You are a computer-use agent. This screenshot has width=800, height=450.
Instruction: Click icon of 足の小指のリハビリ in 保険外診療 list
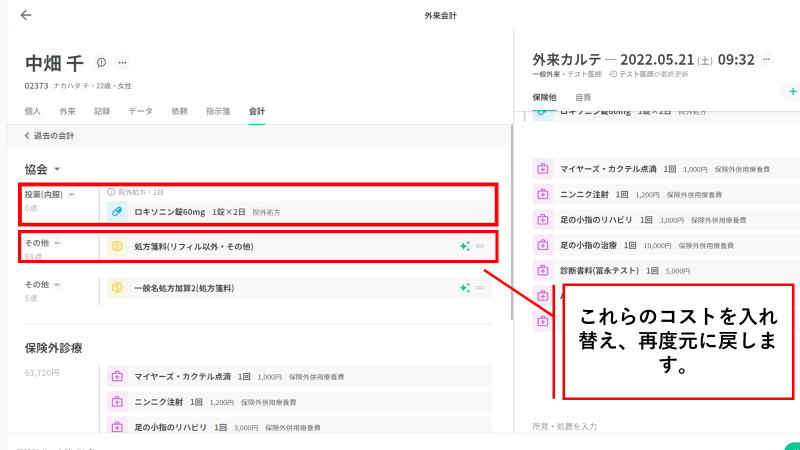coord(117,427)
